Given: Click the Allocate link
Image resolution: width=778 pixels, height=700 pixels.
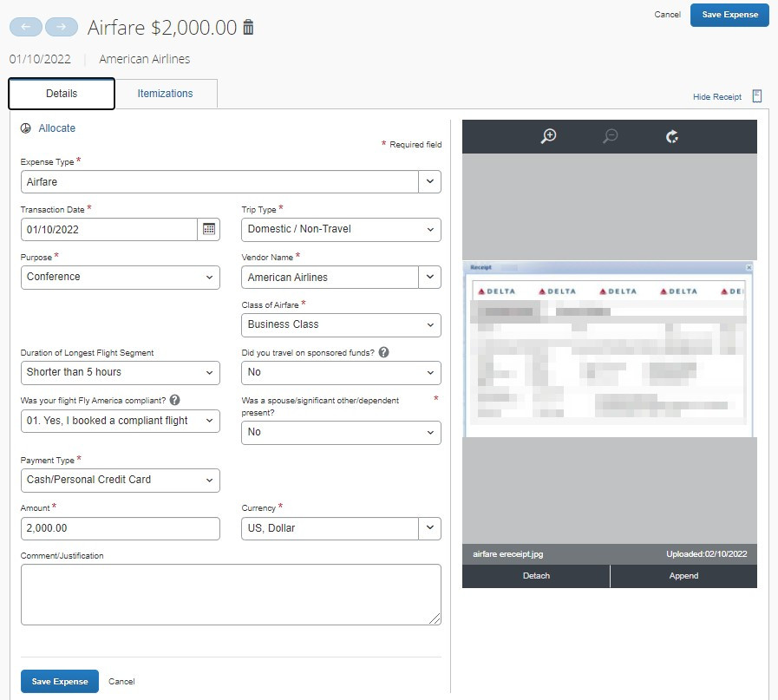Looking at the screenshot, I should (x=56, y=128).
